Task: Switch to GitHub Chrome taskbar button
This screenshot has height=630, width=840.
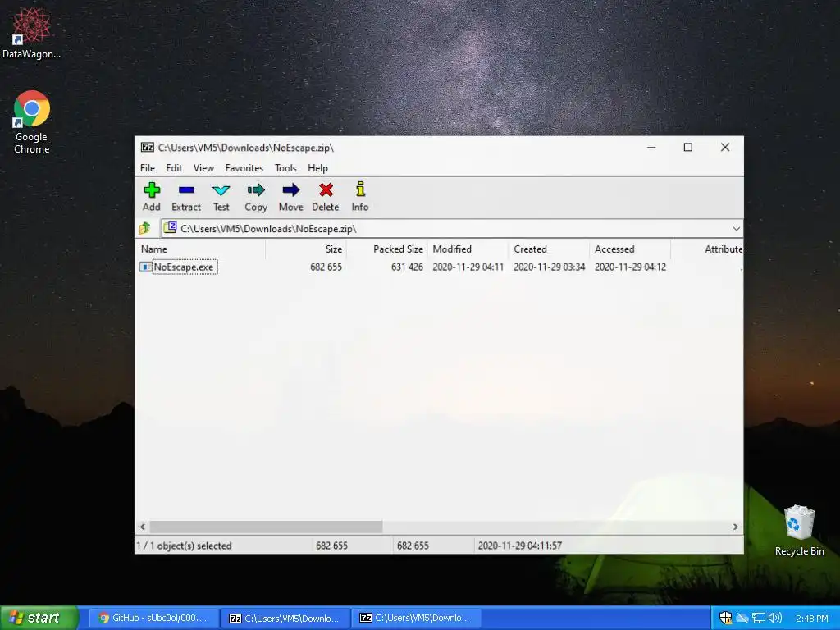Action: (153, 619)
